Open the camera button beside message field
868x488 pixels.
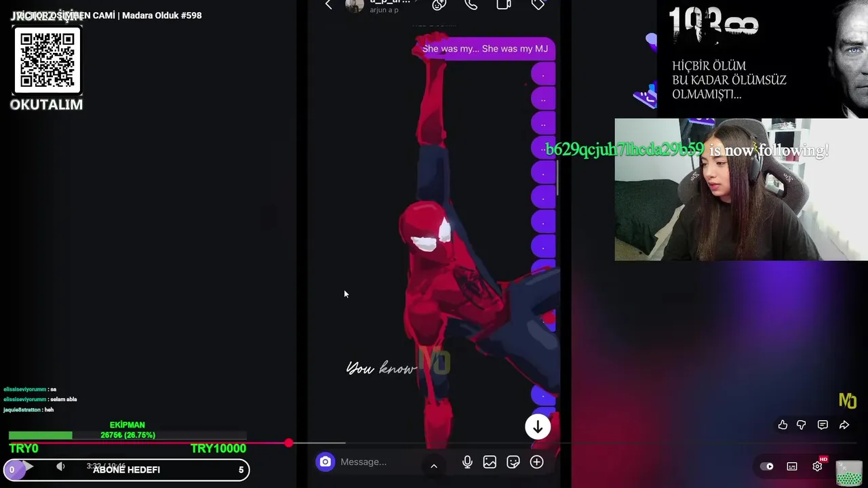click(325, 462)
